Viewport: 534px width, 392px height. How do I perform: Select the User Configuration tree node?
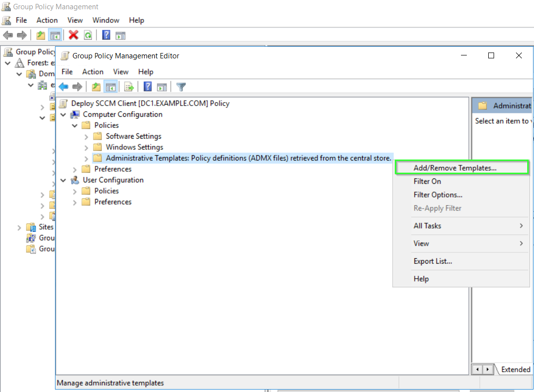pos(113,180)
